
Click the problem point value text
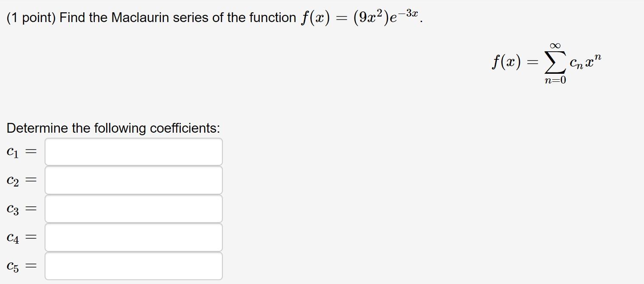point(31,17)
